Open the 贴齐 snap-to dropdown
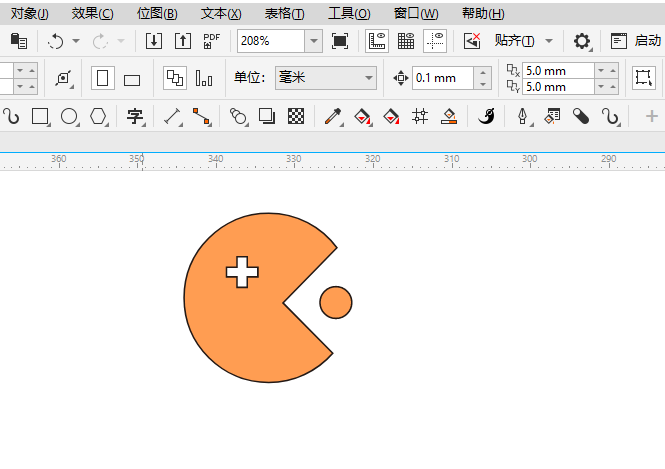Viewport: 665px width, 469px height. point(548,41)
